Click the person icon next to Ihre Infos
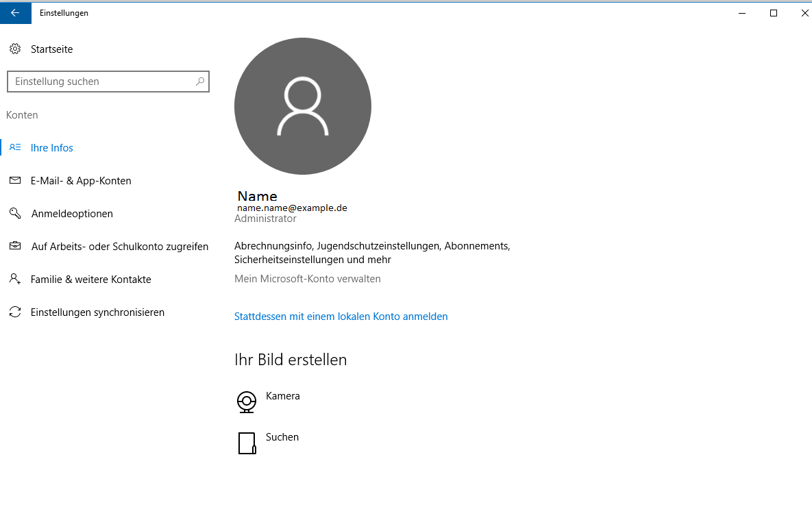The image size is (812, 531). point(15,147)
